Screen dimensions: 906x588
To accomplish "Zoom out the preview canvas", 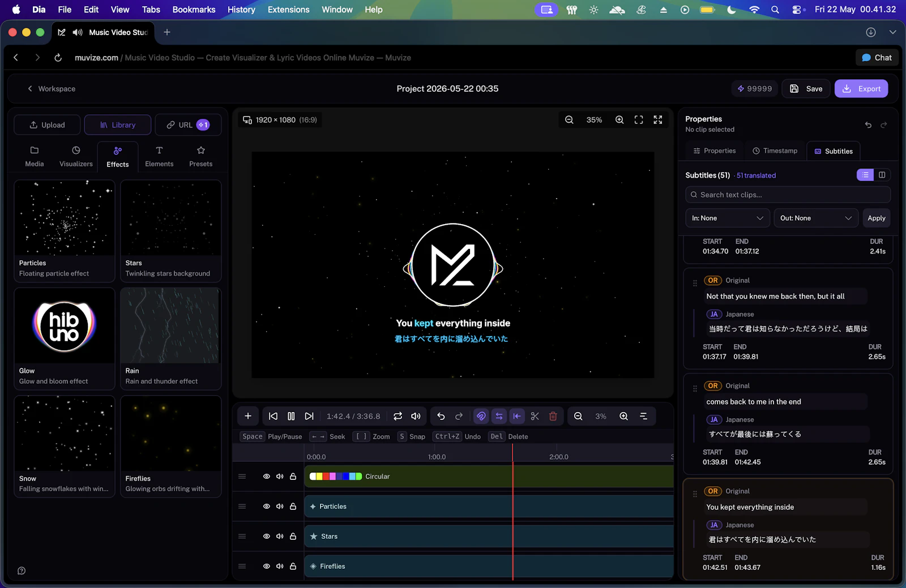I will (x=569, y=120).
